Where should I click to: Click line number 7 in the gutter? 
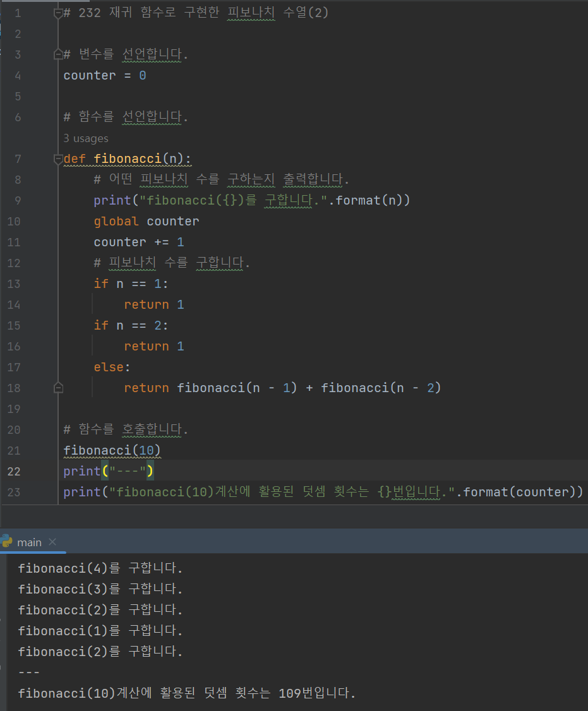[x=18, y=159]
